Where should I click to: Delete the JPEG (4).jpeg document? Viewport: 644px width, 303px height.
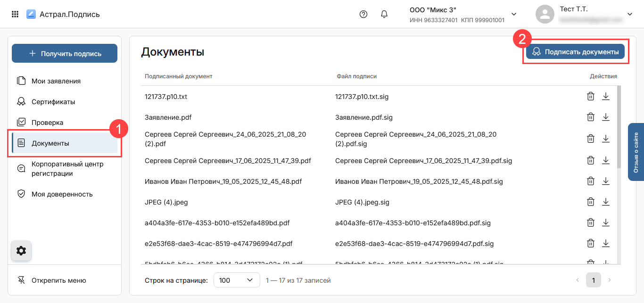[590, 202]
